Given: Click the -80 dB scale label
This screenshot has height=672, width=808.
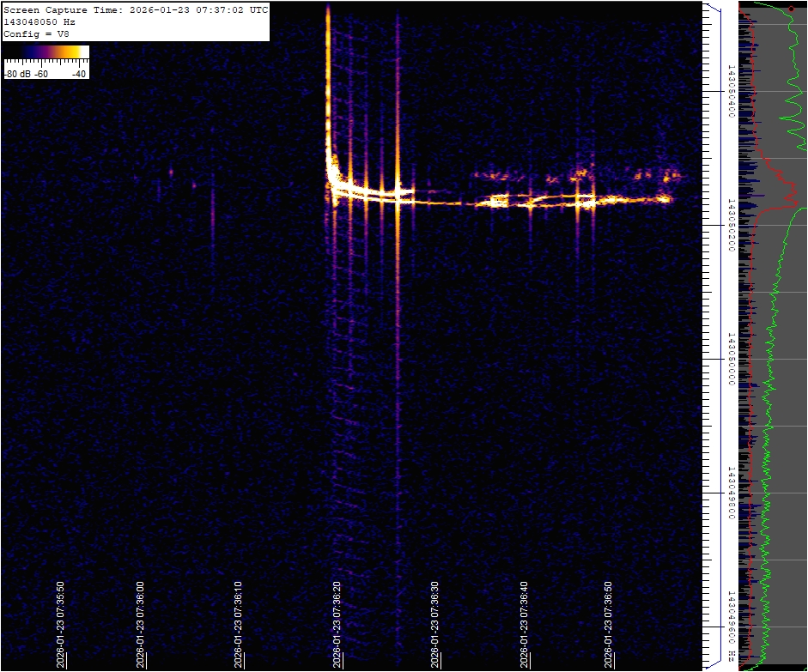Looking at the screenshot, I should 17,74.
